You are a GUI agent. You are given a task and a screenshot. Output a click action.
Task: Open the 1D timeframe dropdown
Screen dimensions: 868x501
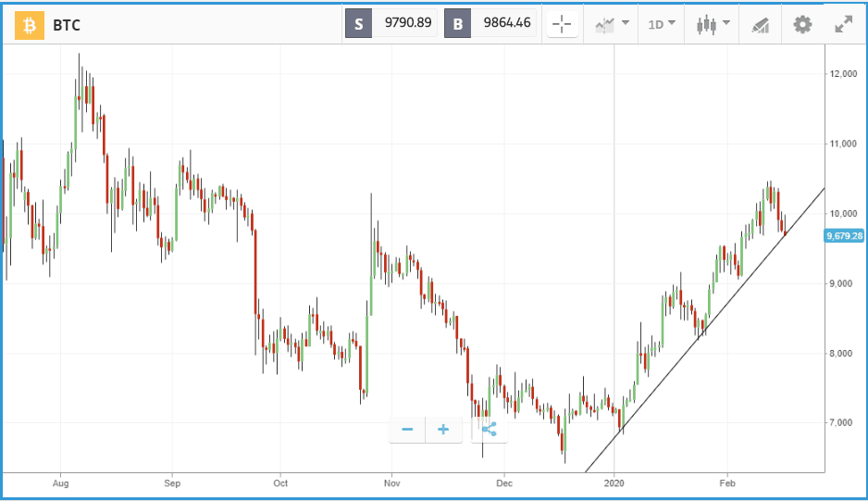point(662,24)
